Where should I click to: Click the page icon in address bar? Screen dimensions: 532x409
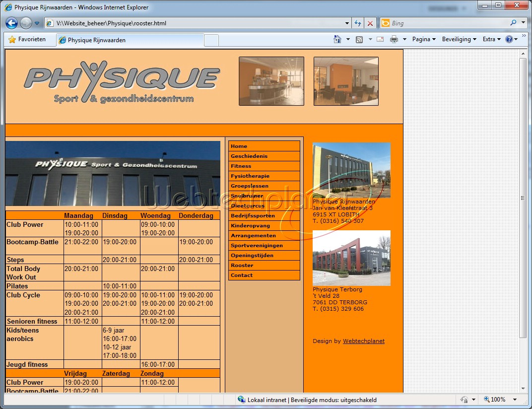[50, 23]
